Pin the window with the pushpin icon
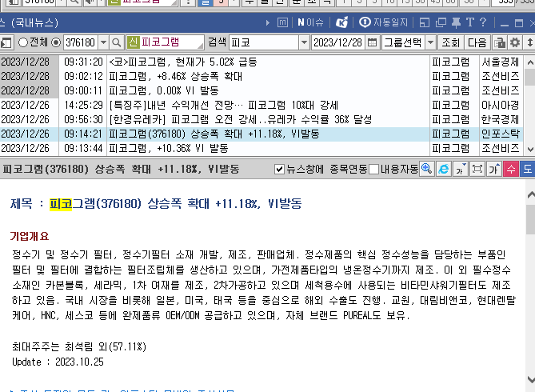535x392 pixels. tap(456, 22)
